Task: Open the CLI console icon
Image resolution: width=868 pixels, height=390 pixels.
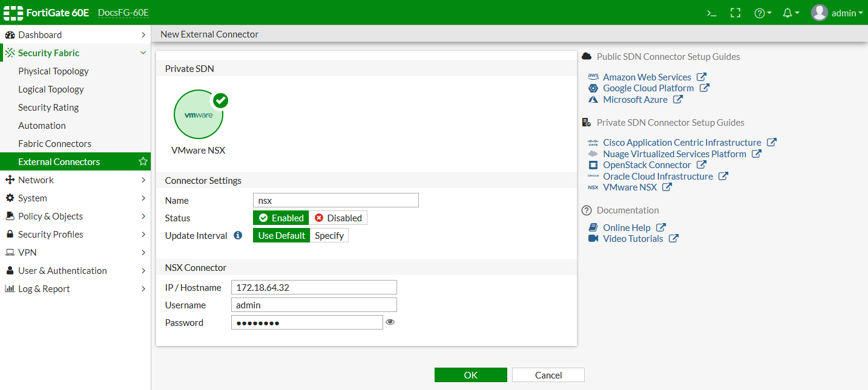Action: point(712,13)
